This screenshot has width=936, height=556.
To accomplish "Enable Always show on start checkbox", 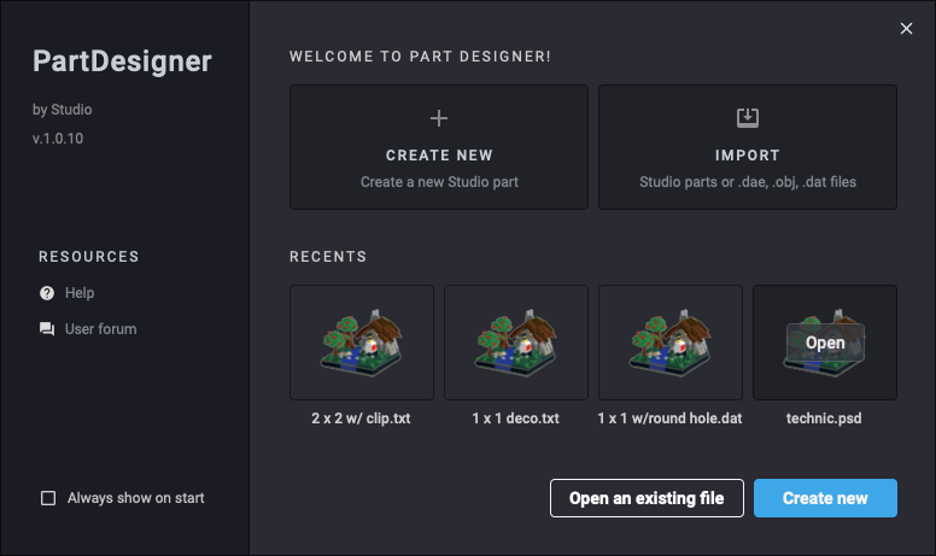I will pyautogui.click(x=48, y=498).
